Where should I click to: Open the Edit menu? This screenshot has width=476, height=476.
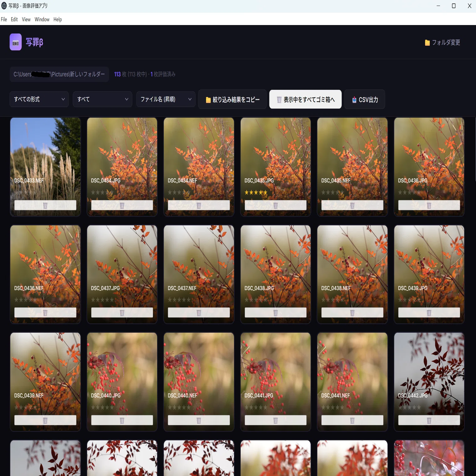click(x=14, y=19)
